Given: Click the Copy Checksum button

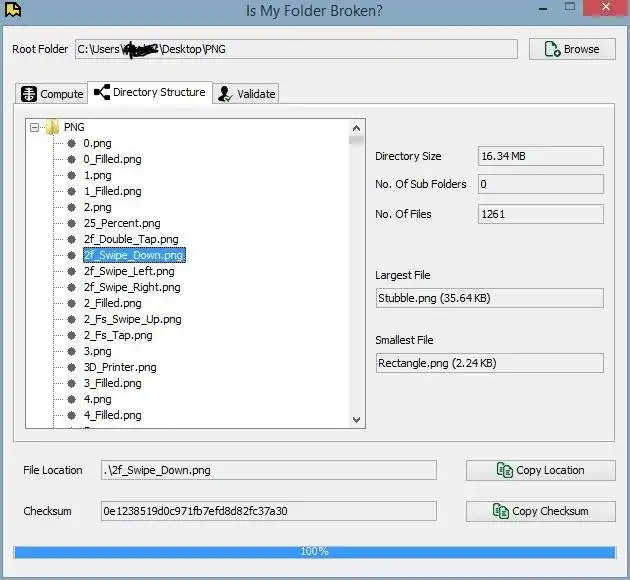Looking at the screenshot, I should 540,511.
